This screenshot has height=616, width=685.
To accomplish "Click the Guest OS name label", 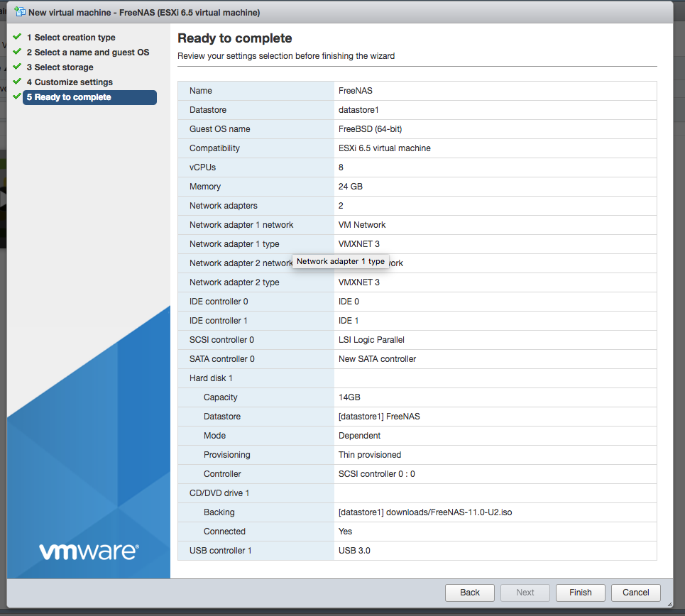I will (x=220, y=129).
